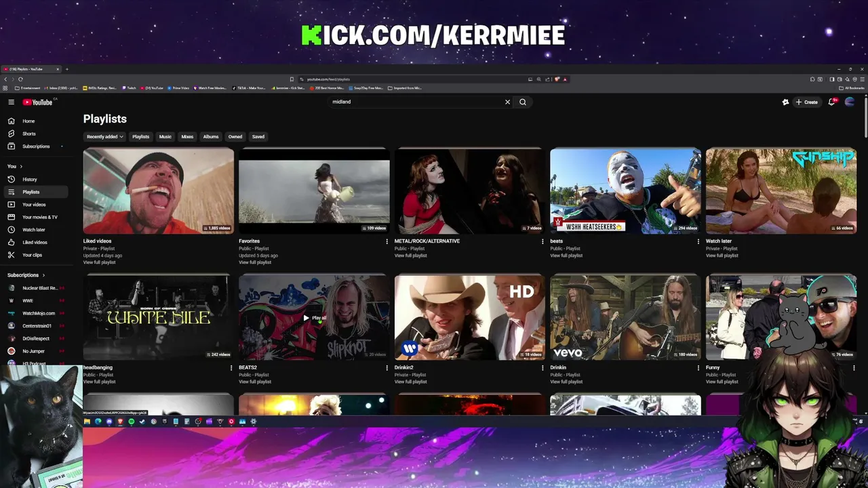View full playlist under Favorites

pyautogui.click(x=255, y=262)
